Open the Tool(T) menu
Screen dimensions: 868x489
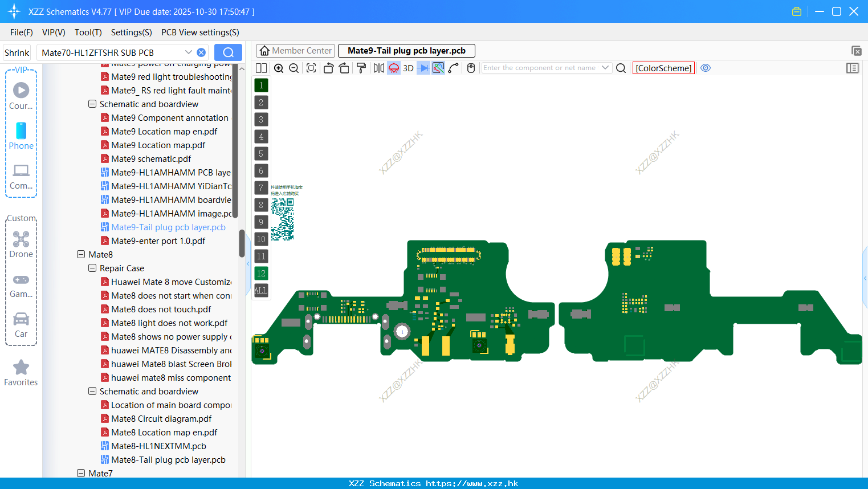click(x=88, y=32)
